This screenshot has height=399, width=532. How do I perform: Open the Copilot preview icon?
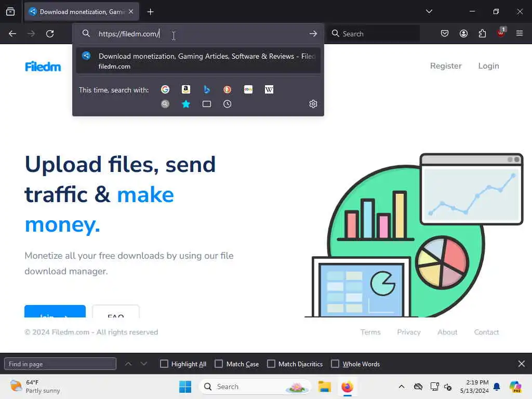click(515, 387)
